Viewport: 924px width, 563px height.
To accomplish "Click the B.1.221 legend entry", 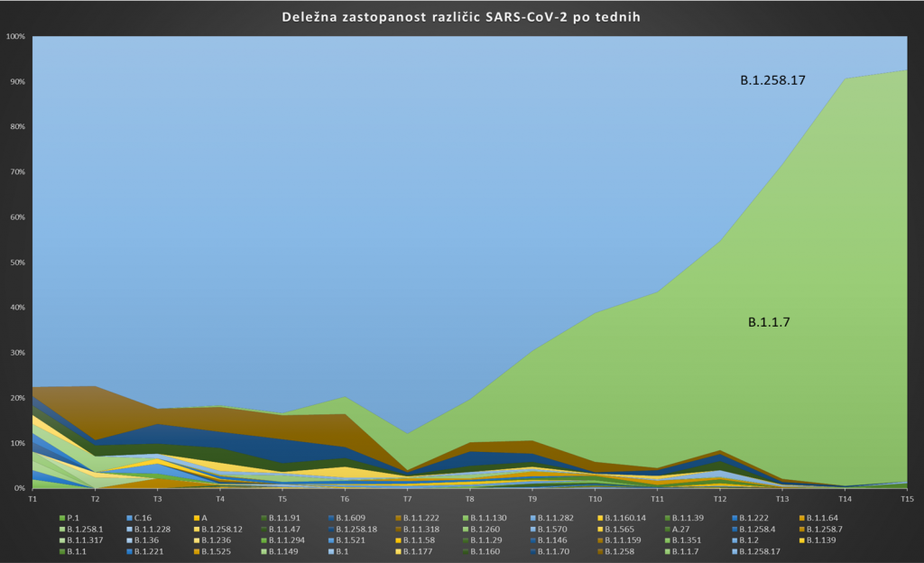I will 147,550.
